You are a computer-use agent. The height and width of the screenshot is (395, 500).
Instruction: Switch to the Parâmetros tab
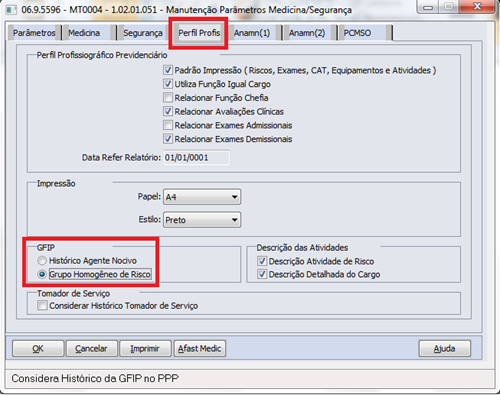click(x=34, y=33)
